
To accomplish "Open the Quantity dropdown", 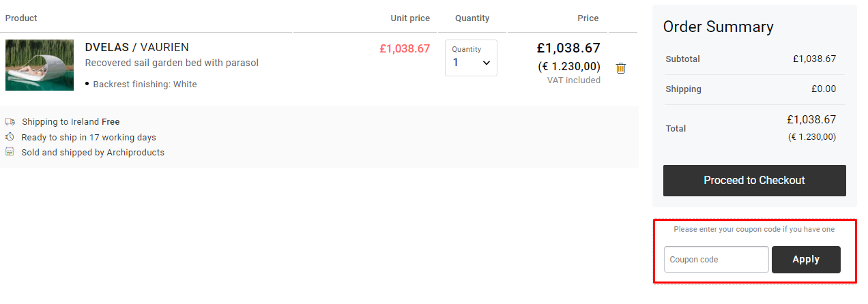I will click(x=471, y=58).
